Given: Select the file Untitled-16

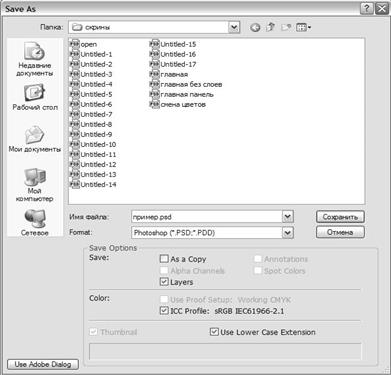Looking at the screenshot, I should pyautogui.click(x=173, y=54).
